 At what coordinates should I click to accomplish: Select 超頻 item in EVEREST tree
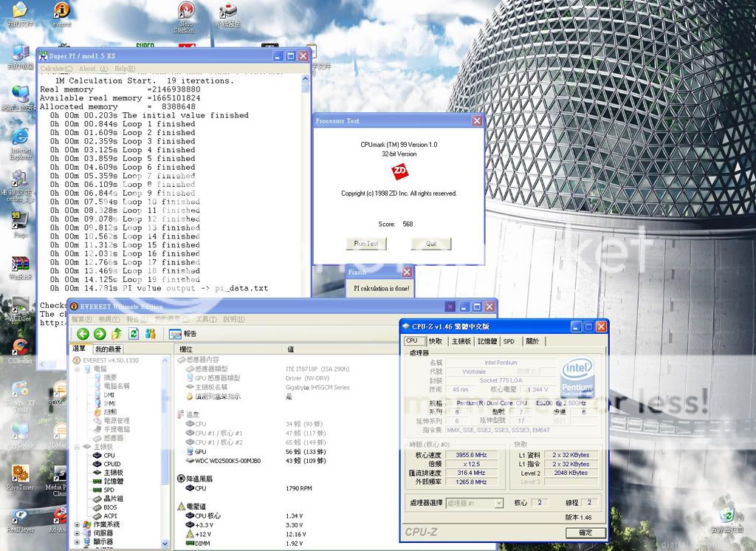(105, 412)
